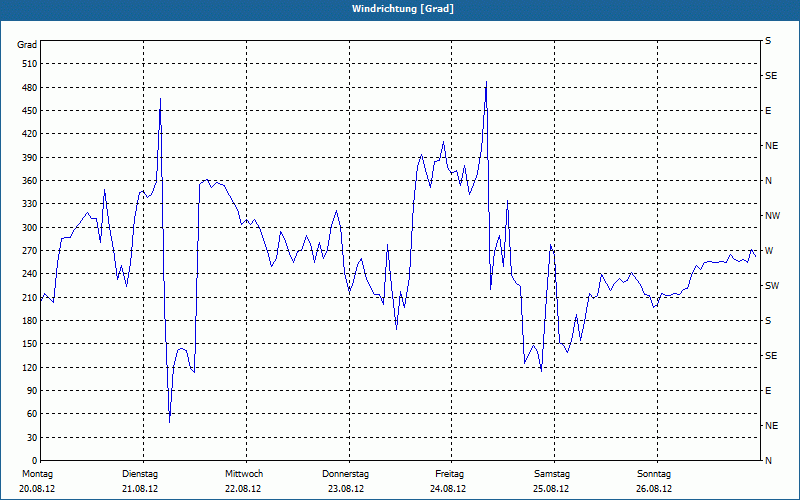Click the 'Samstag' day label
800x500 pixels.
click(x=552, y=474)
